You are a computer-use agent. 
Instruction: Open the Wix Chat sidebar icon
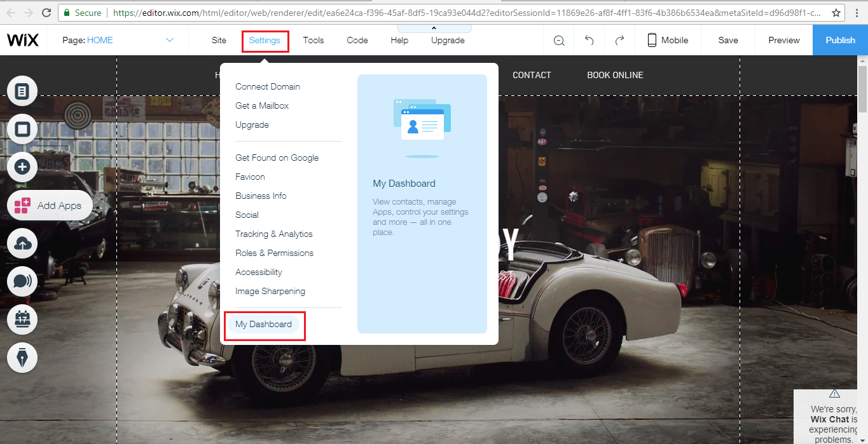[22, 281]
